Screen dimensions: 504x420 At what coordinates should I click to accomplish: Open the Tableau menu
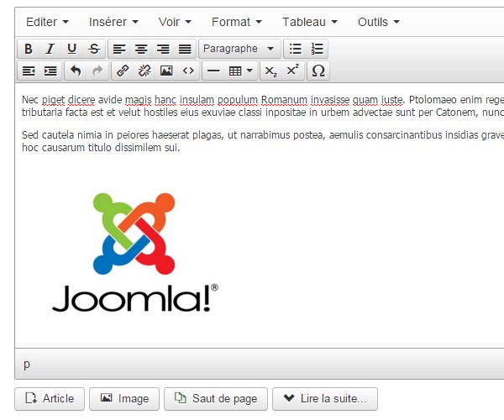point(310,22)
